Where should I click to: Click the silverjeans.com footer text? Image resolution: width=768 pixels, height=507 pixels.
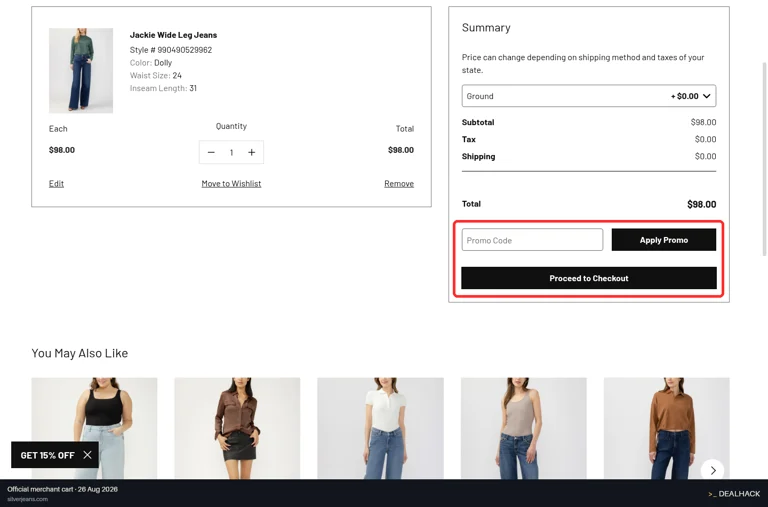27,499
